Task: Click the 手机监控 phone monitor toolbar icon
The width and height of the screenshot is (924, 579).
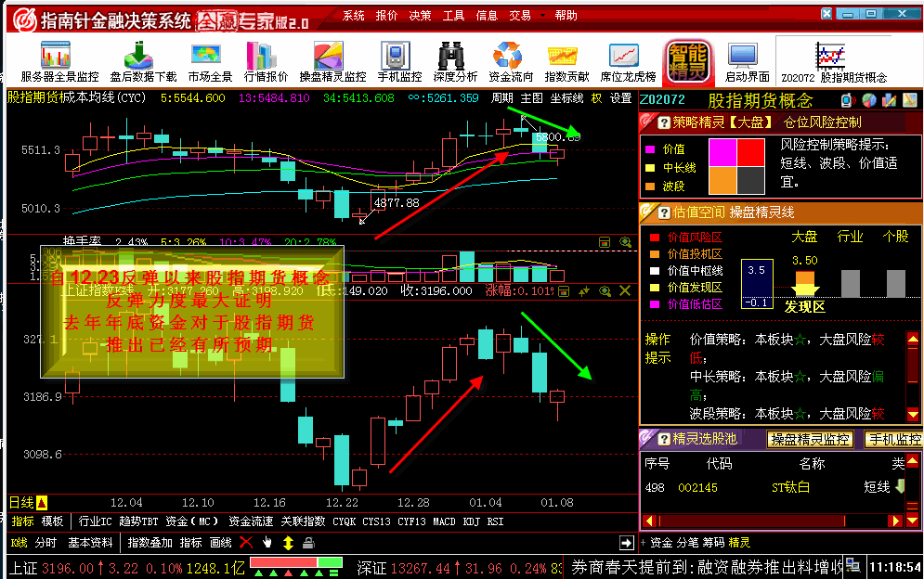Action: pyautogui.click(x=399, y=61)
